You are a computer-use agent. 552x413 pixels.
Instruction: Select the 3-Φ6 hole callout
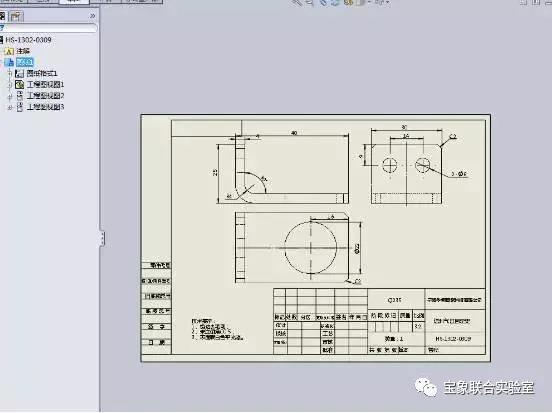[x=459, y=174]
